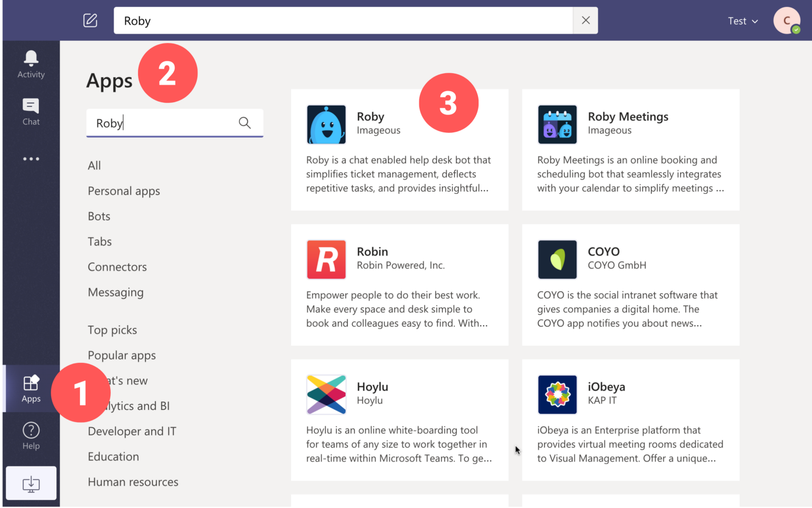Viewport: 812px width, 508px height.
Task: Open the user profile avatar
Action: tap(787, 21)
